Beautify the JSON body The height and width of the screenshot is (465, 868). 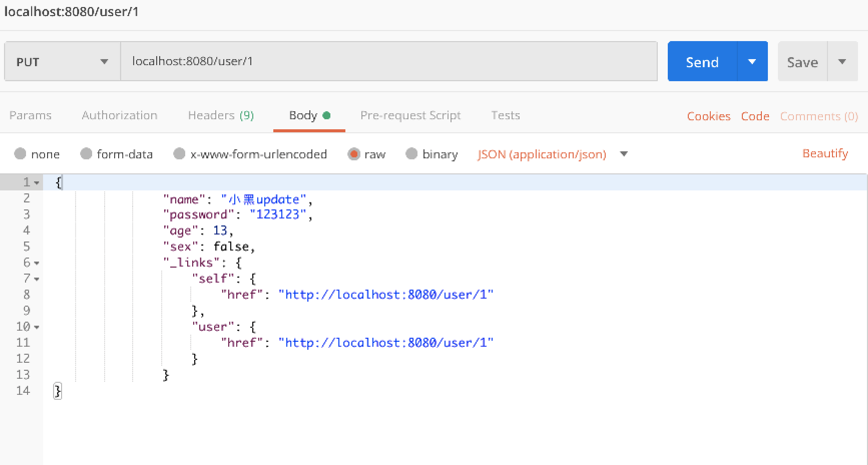point(825,153)
